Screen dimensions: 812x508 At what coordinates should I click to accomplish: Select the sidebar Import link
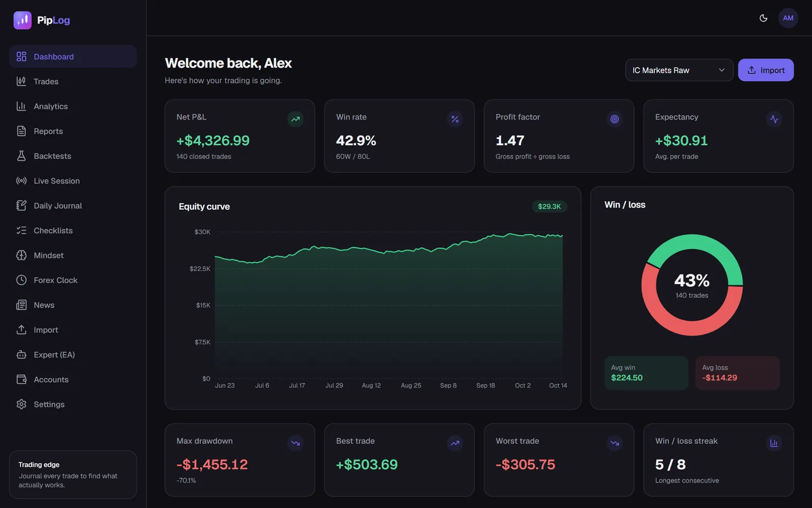point(73,330)
